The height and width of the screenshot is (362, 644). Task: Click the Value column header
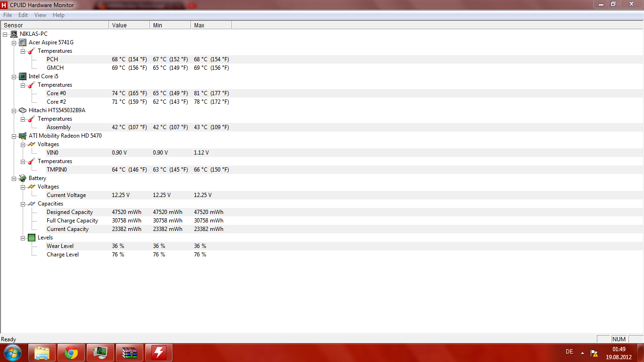click(x=129, y=25)
